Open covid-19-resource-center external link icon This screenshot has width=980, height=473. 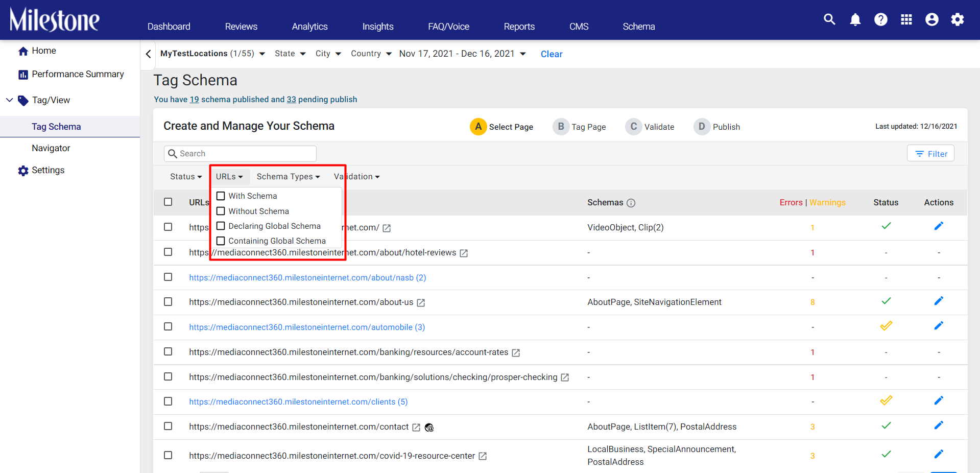tap(483, 456)
